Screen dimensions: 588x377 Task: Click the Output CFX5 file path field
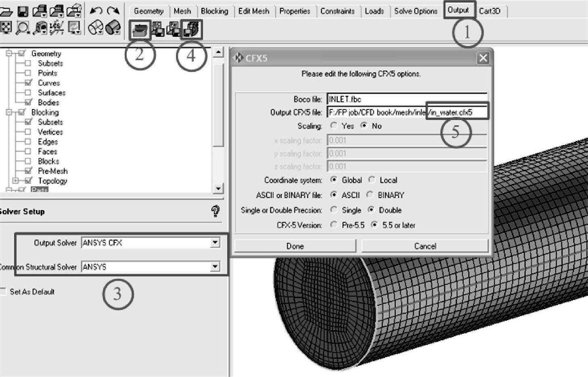pos(407,112)
